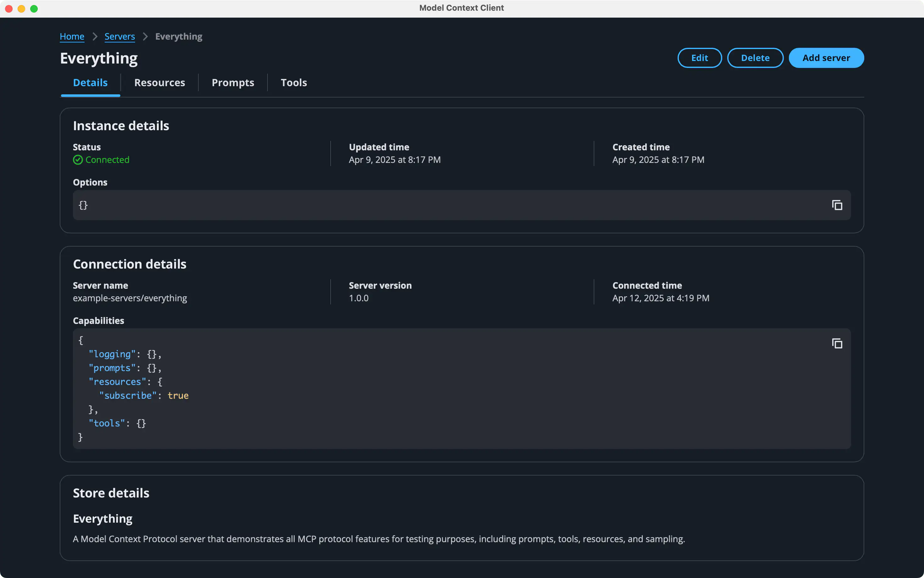This screenshot has height=578, width=924.
Task: Click the red window close button
Action: [9, 8]
